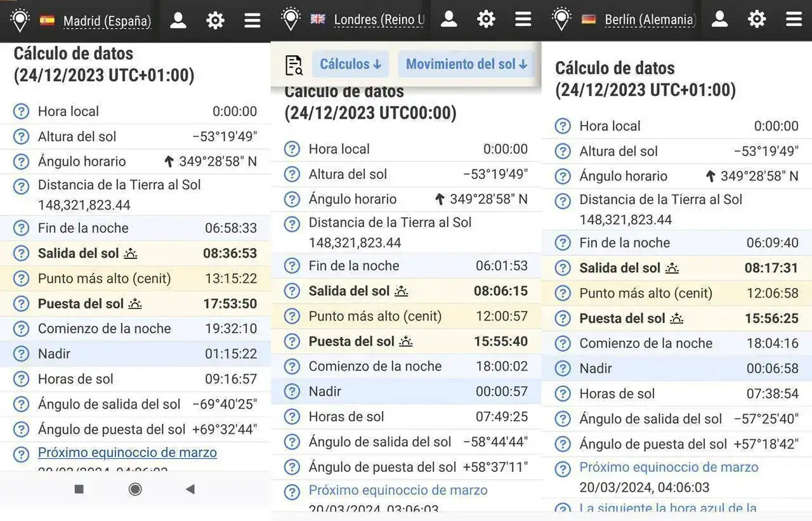Tap help icon for Fin de la noche, Londres
The height and width of the screenshot is (521, 812).
pyautogui.click(x=292, y=266)
